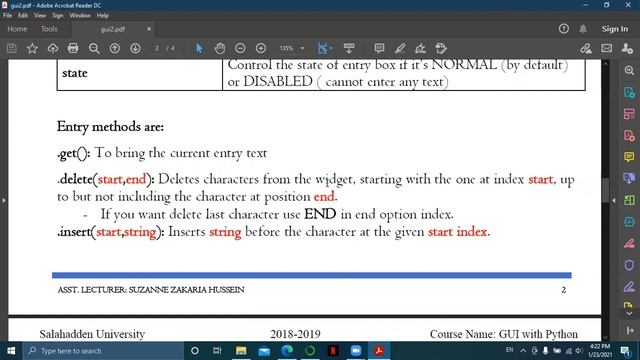Screen dimensions: 640x360
Task: Click the stamp tool icon
Action: click(441, 48)
